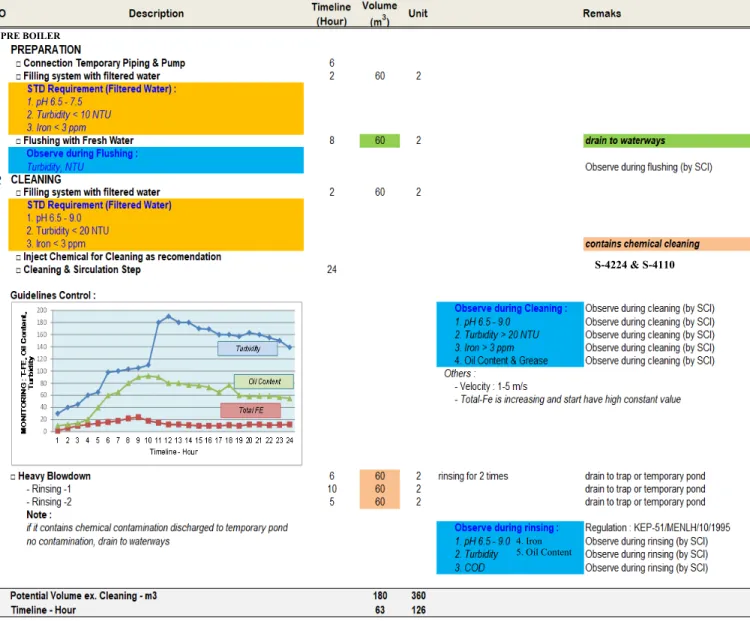Select the '3. COD' line

469,568
